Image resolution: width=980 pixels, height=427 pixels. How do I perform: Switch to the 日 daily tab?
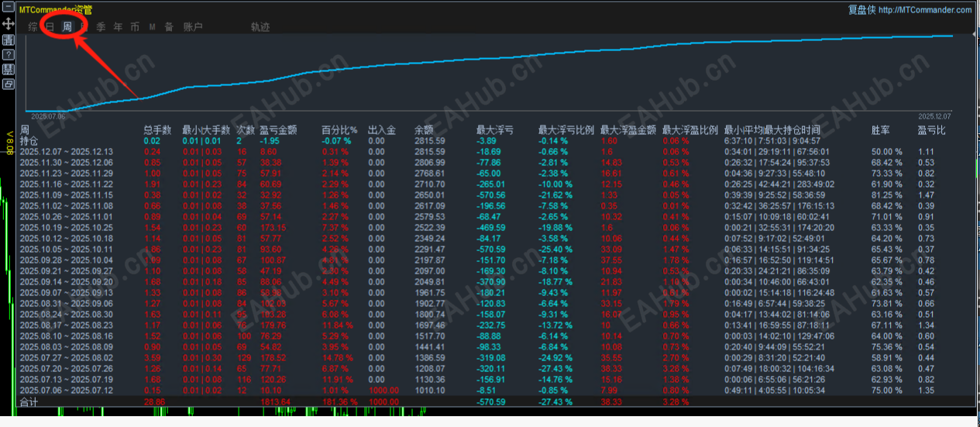point(50,27)
